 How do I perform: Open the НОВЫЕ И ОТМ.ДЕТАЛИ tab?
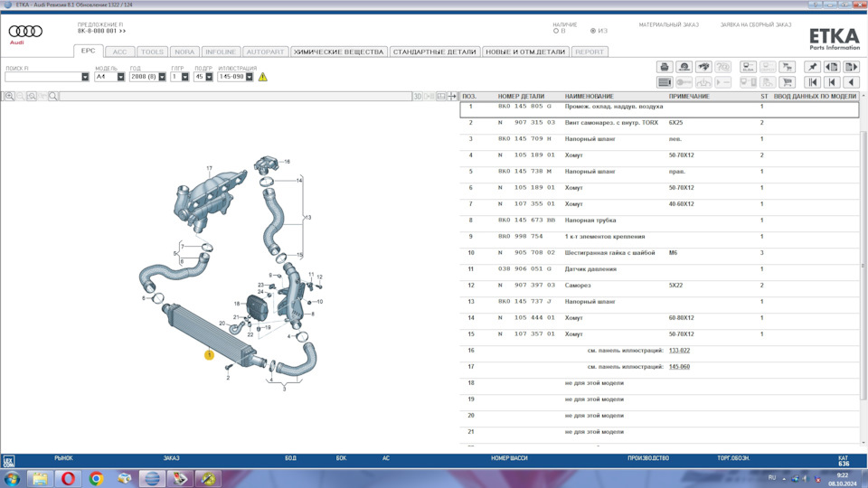click(x=525, y=52)
